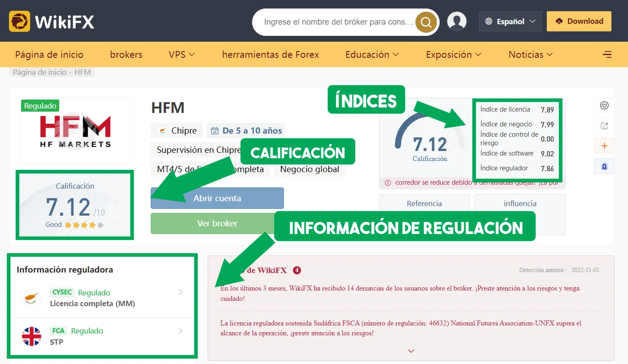628x364 pixels.
Task: Click the globe language icon
Action: tap(489, 21)
